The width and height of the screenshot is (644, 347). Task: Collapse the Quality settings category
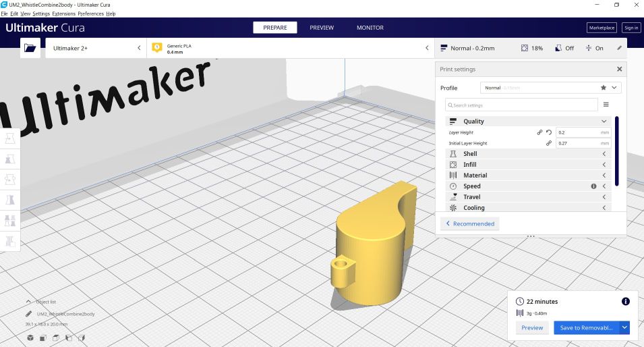pyautogui.click(x=528, y=122)
